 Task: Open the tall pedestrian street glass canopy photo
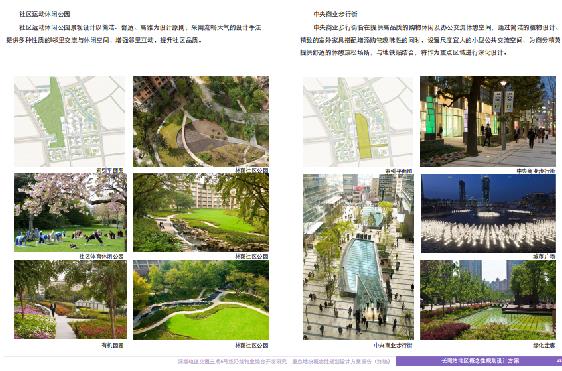[358, 257]
